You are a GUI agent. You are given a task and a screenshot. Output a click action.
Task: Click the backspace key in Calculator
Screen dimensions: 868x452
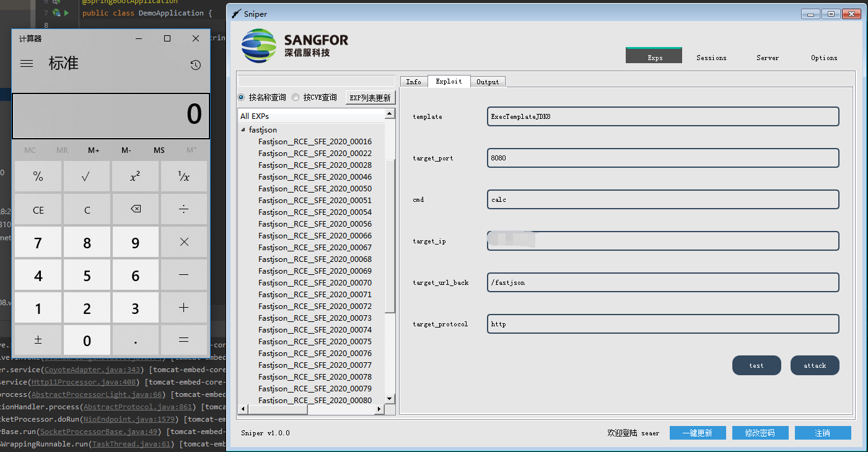tap(136, 209)
